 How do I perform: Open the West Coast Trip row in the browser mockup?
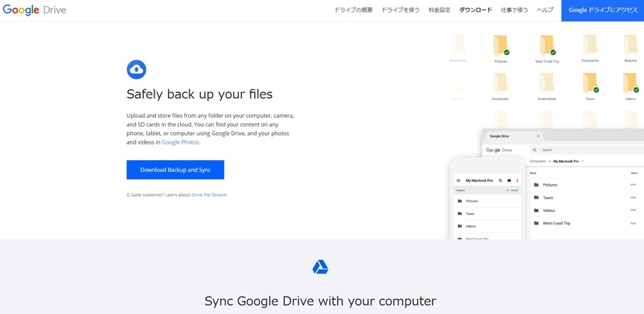click(587, 223)
